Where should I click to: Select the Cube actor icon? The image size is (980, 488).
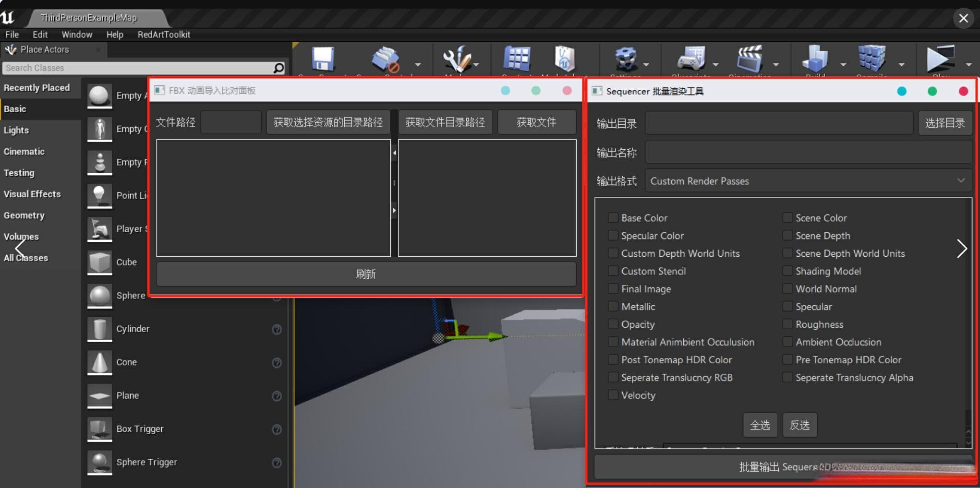click(x=99, y=262)
